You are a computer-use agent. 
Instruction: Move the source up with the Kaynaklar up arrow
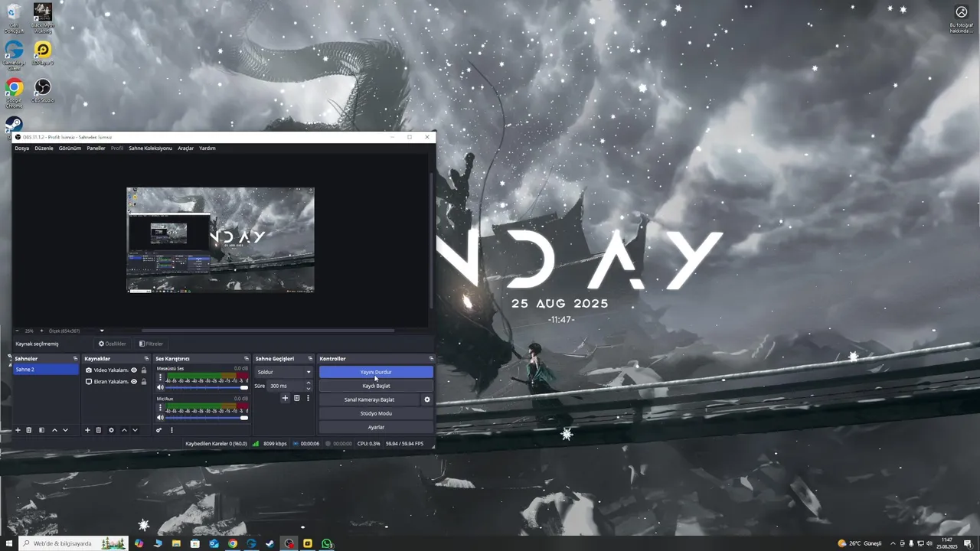tap(124, 430)
